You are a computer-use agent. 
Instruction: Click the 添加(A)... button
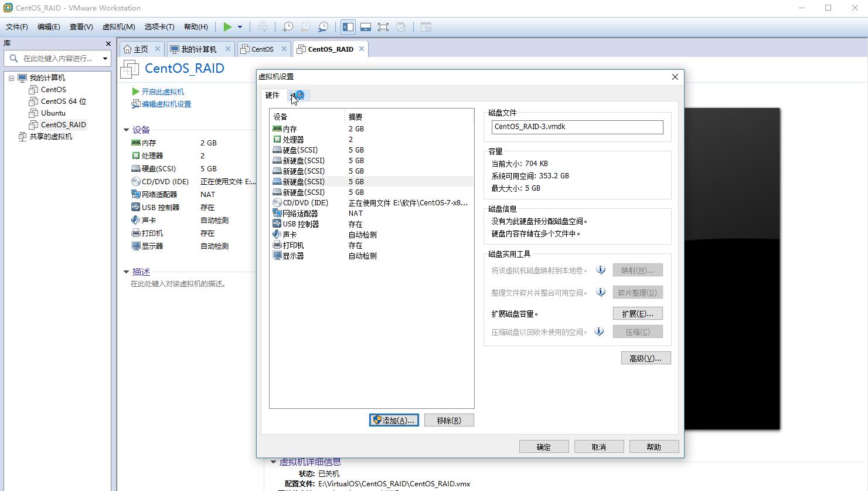[394, 420]
